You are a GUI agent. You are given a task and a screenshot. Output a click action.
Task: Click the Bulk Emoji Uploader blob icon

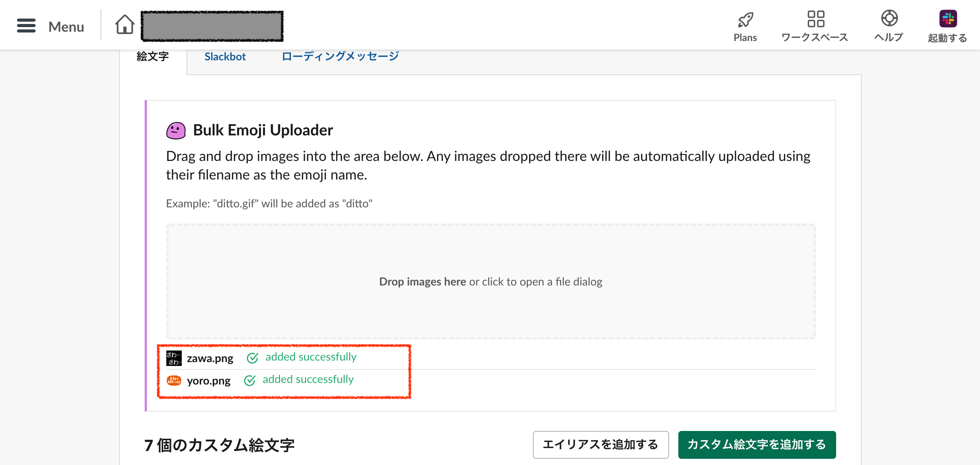click(x=176, y=130)
